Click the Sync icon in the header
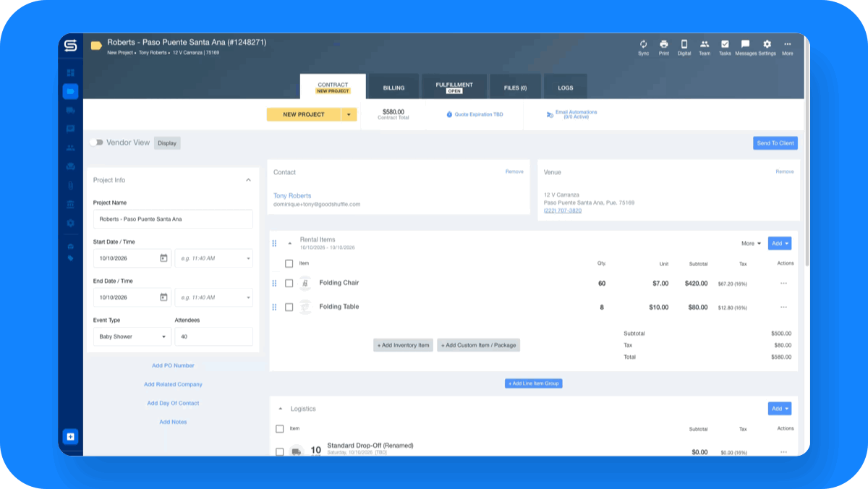 pyautogui.click(x=643, y=44)
